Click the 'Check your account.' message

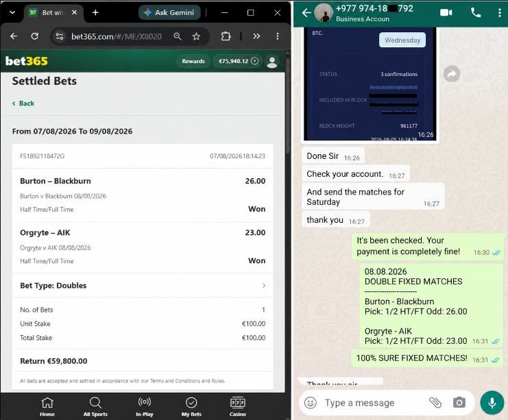(356, 174)
